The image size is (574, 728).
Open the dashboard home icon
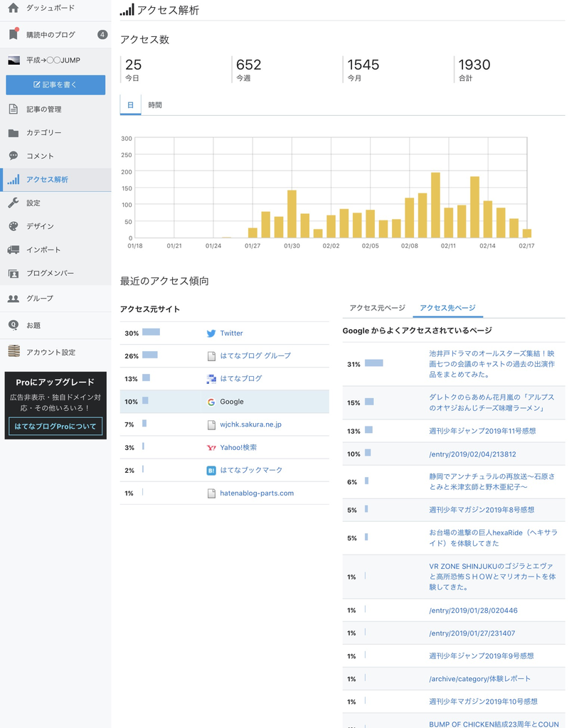[x=14, y=8]
